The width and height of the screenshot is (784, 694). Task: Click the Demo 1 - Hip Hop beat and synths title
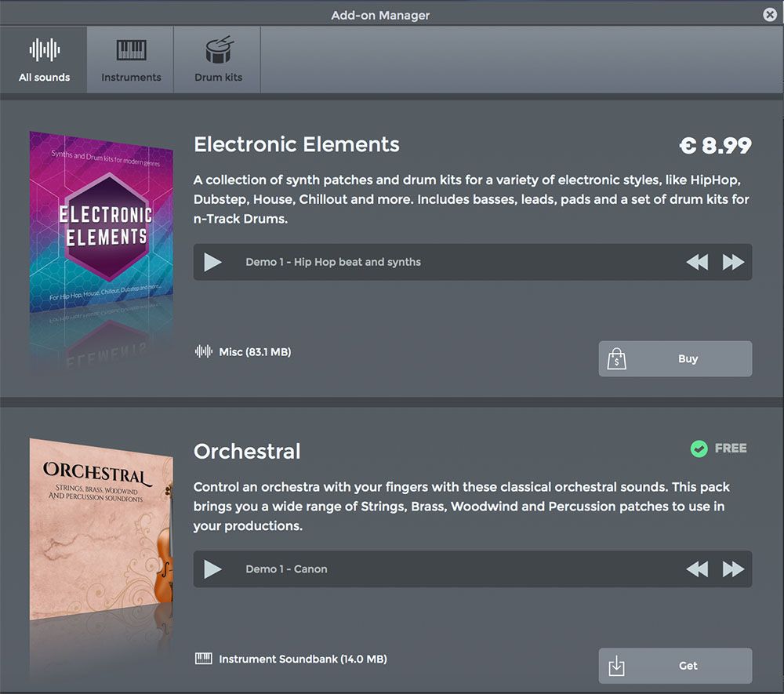click(x=333, y=262)
